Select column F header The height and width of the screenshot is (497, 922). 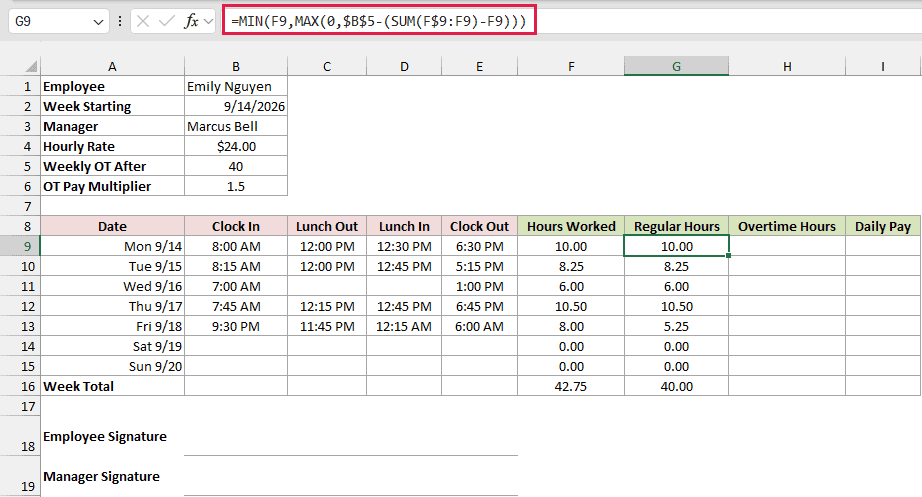point(571,66)
